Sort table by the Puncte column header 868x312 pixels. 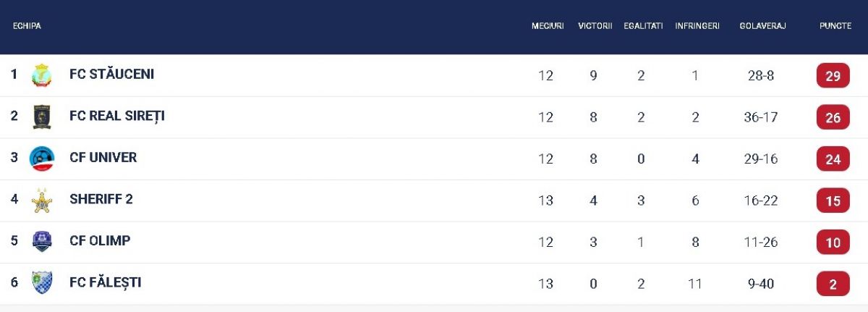pos(835,26)
